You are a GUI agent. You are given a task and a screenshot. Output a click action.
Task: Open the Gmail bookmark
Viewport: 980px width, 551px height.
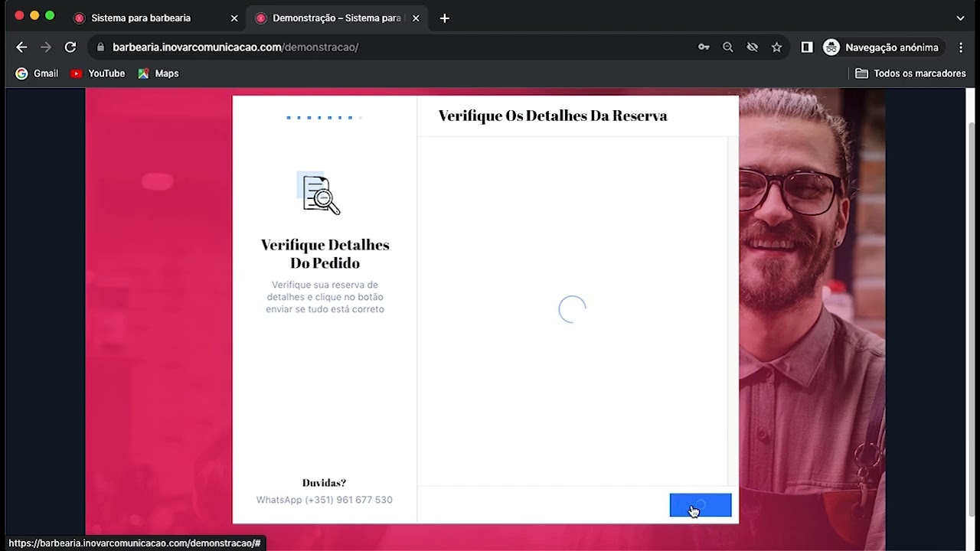37,73
